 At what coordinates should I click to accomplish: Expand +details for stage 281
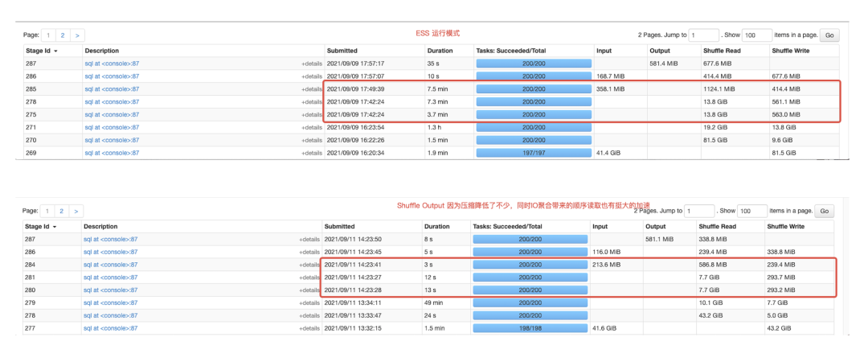[309, 278]
